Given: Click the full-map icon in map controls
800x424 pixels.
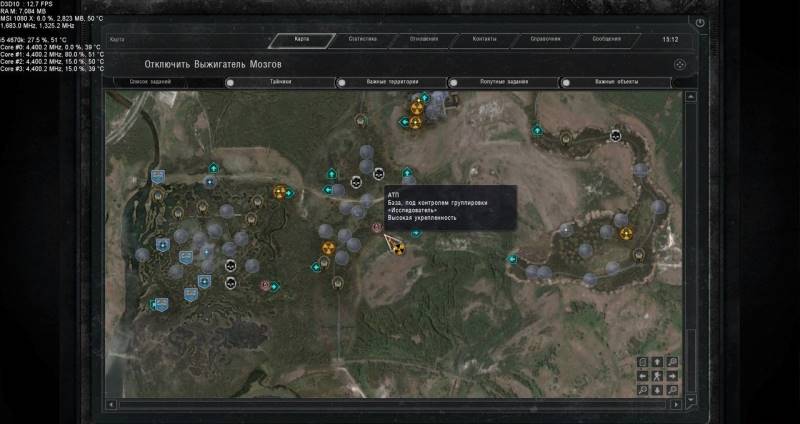Looking at the screenshot, I should [x=643, y=362].
